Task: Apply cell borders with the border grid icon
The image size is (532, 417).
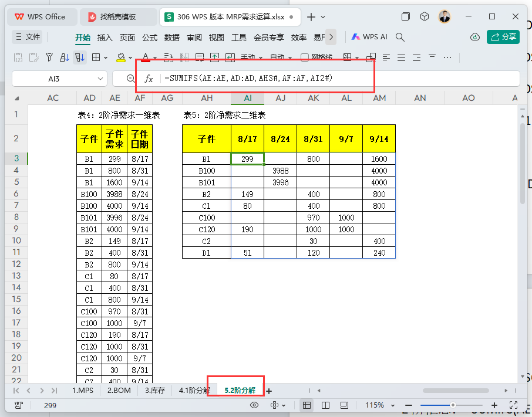Action: (x=96, y=57)
